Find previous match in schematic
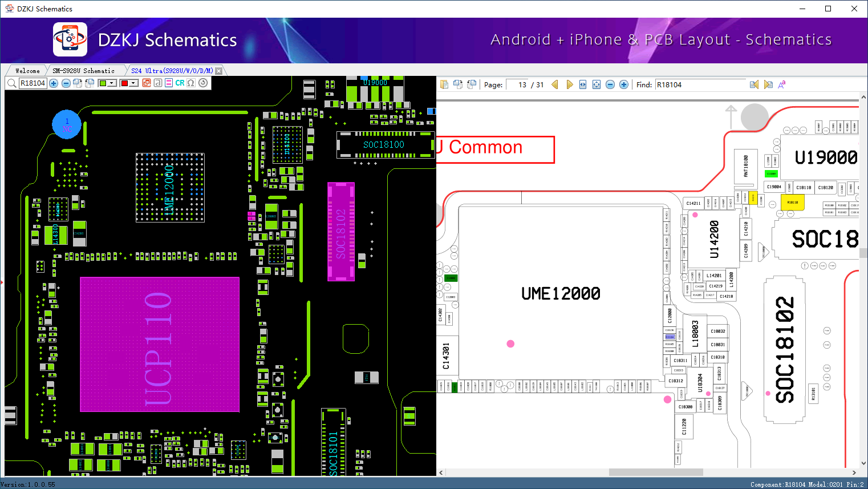Screen dimensions: 868x489 tap(754, 84)
